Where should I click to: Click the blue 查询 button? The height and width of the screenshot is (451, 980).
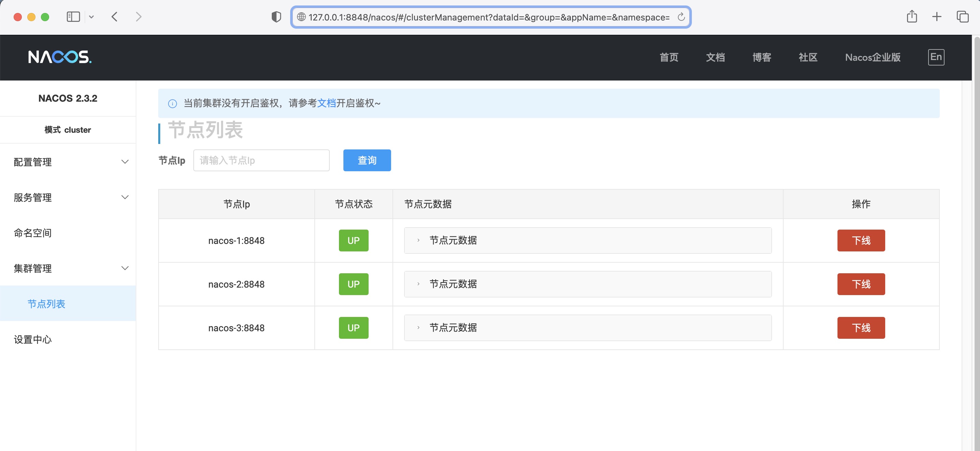coord(367,160)
